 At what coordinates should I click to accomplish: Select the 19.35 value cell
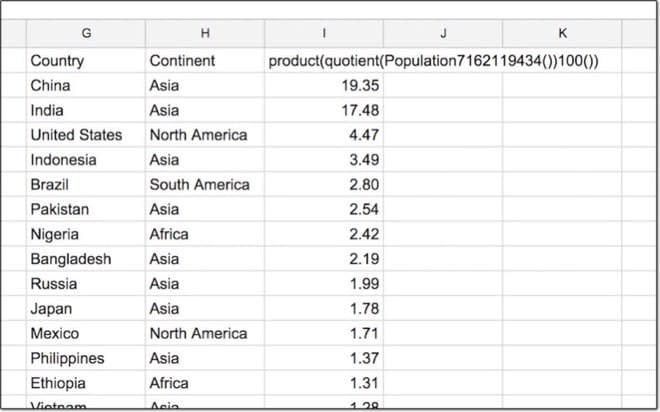324,85
